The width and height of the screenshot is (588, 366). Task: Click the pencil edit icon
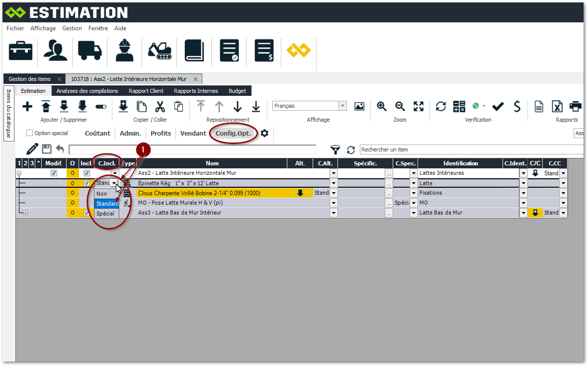click(32, 149)
